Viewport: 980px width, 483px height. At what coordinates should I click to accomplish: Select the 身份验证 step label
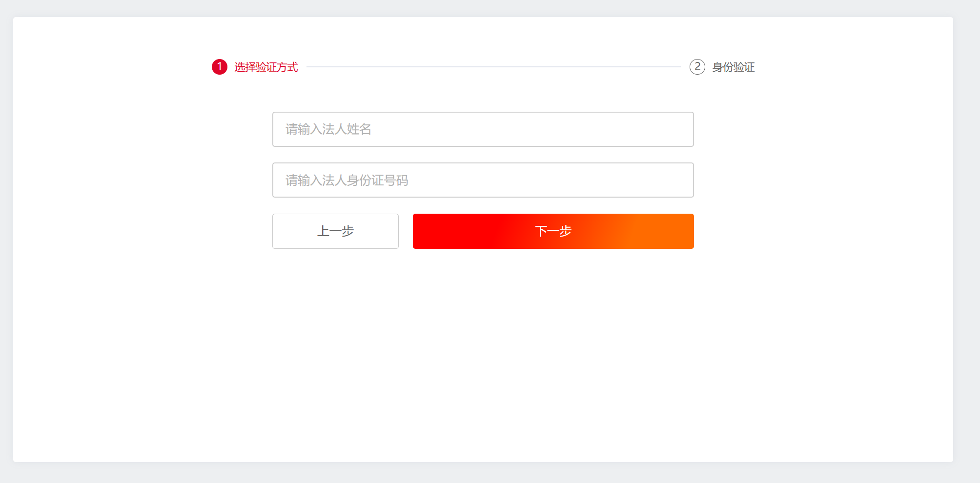click(x=733, y=67)
